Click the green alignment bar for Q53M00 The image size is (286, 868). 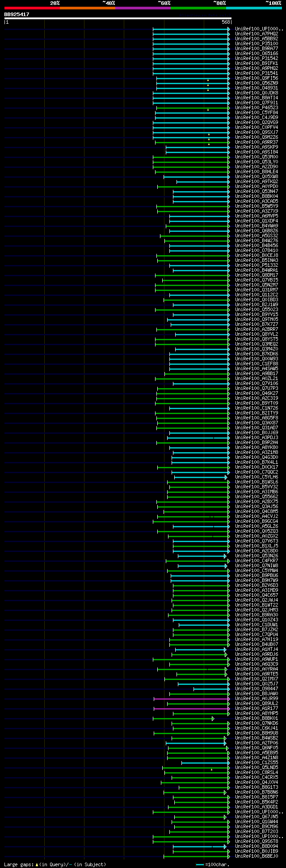(191, 157)
